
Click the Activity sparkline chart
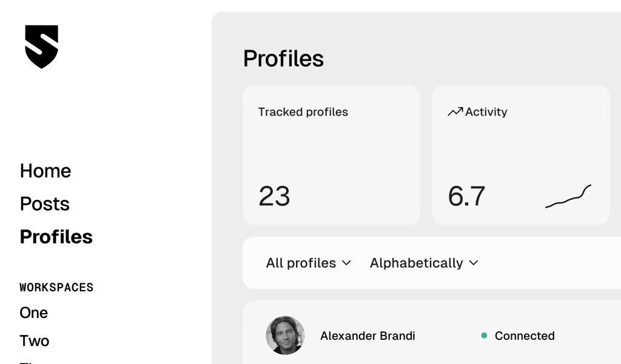tap(568, 196)
